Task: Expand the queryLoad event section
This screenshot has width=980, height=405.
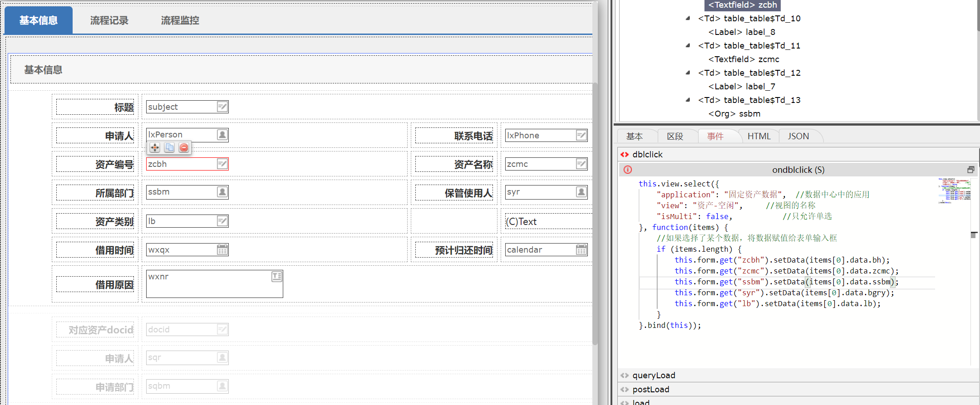Action: click(654, 375)
